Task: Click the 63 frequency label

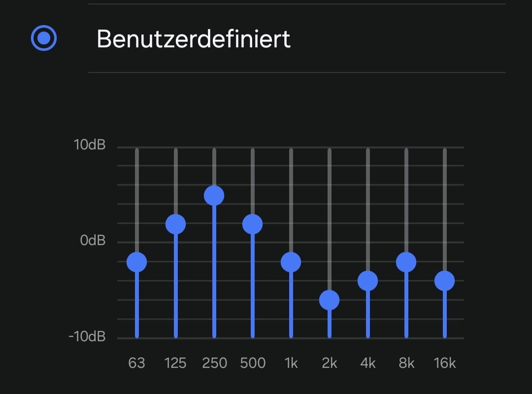Action: [136, 363]
